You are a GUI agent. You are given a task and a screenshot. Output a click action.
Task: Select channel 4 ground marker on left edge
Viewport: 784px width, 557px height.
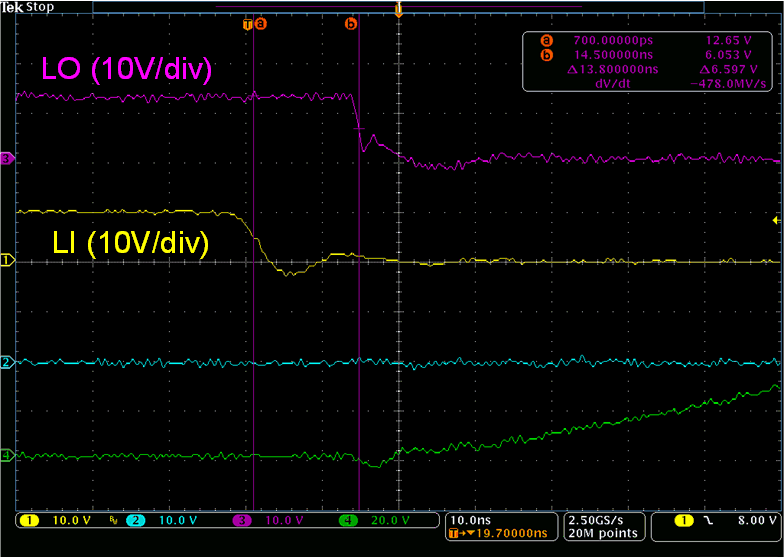tap(7, 456)
